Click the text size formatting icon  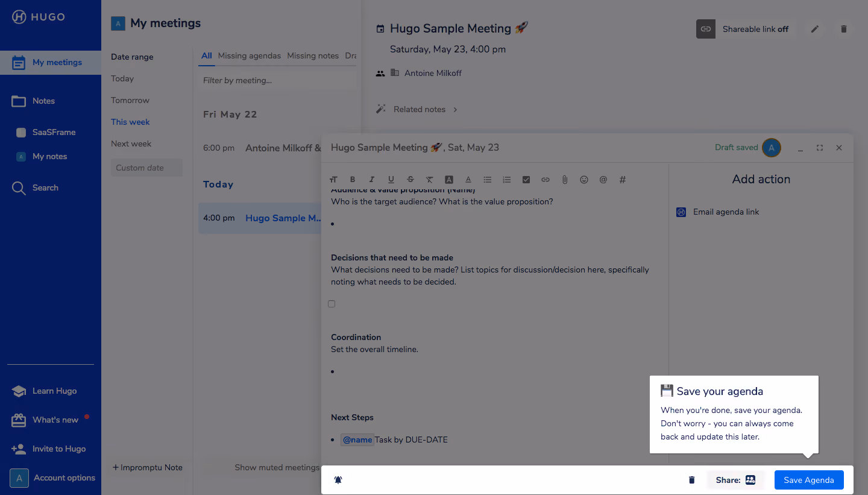(x=333, y=180)
